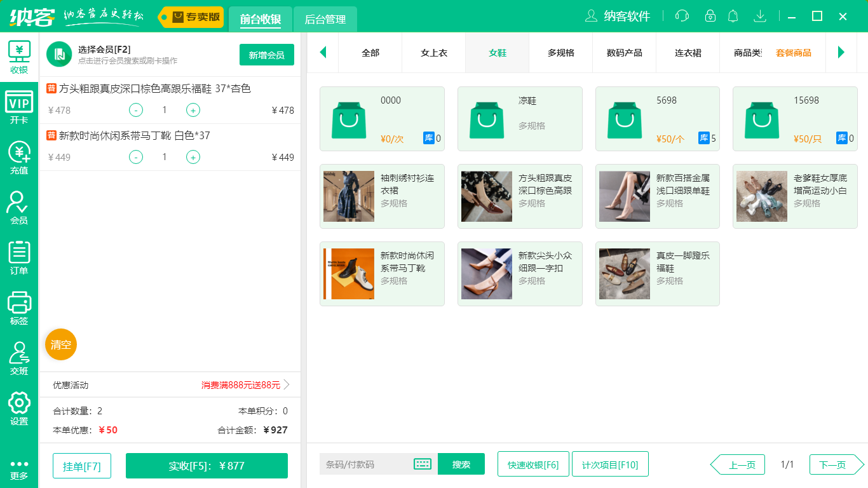Select the 凉鞋 product shopping bag card
The height and width of the screenshot is (488, 868).
(x=520, y=119)
